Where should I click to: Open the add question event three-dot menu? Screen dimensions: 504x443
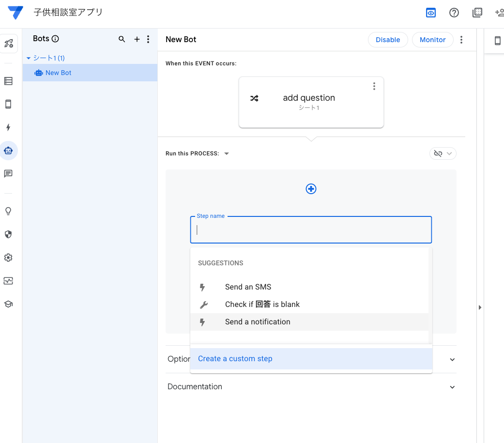[374, 86]
